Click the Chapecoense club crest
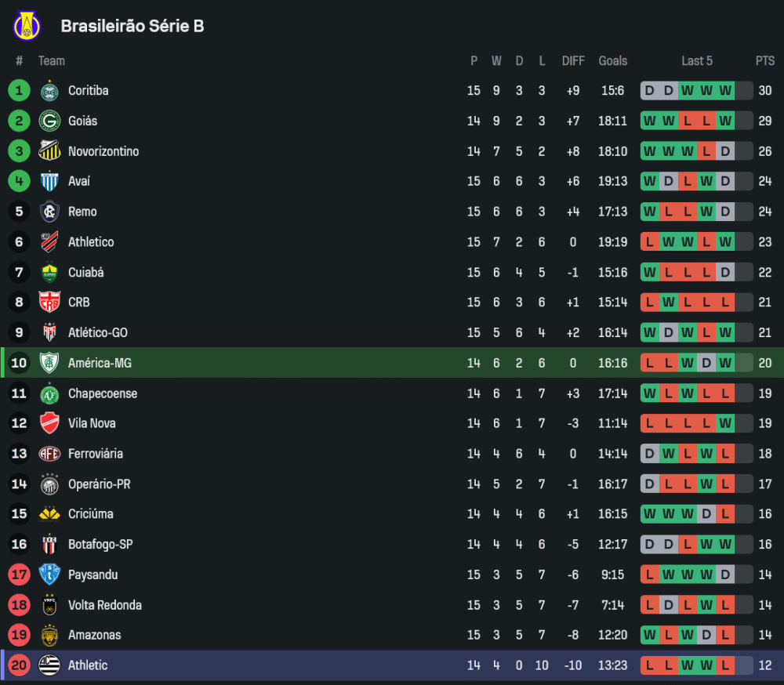Image resolution: width=784 pixels, height=685 pixels. coord(49,394)
